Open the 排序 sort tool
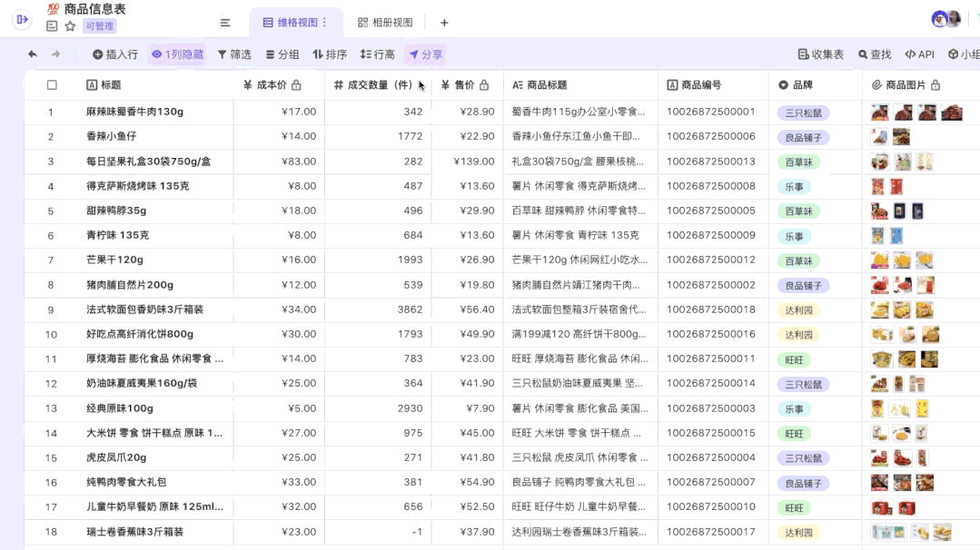 point(330,54)
